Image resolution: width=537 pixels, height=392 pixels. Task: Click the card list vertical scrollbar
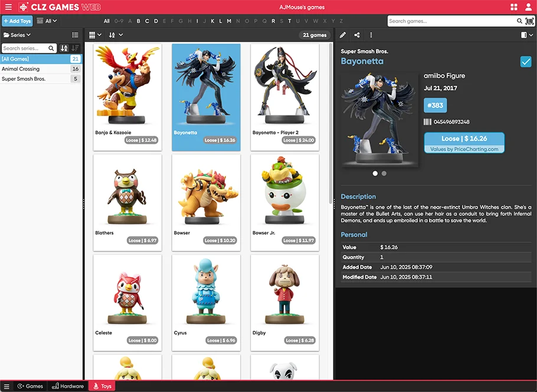(330, 123)
